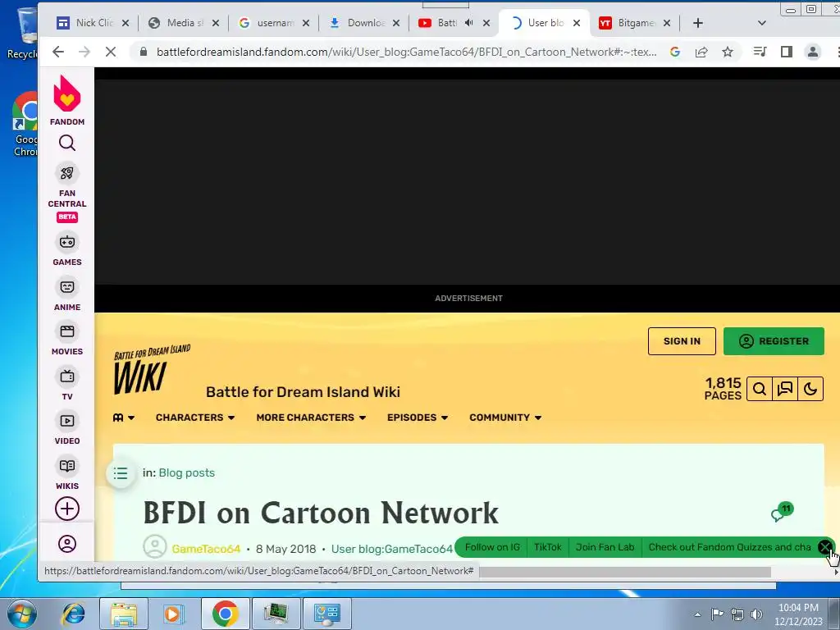Screen dimensions: 840x630
Task: Open the Chrome tab search chevron
Action: click(x=762, y=23)
